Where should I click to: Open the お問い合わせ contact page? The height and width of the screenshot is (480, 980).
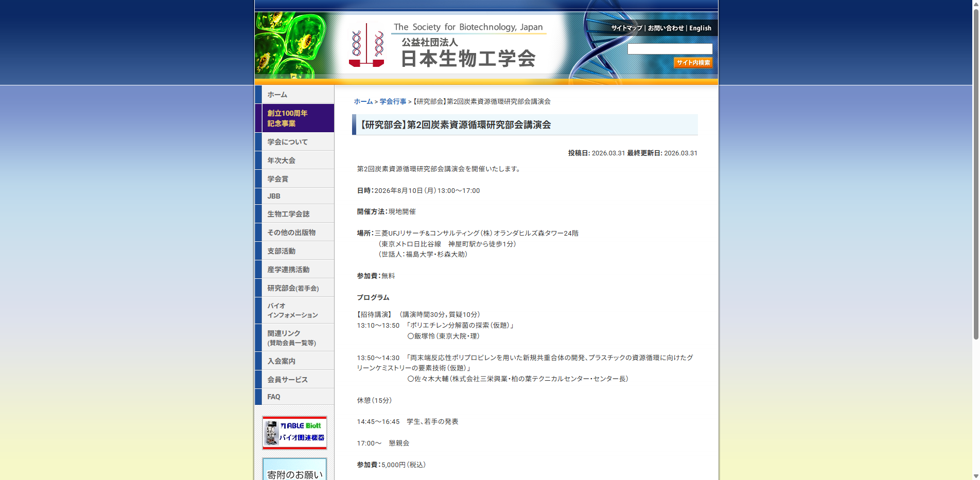666,28
